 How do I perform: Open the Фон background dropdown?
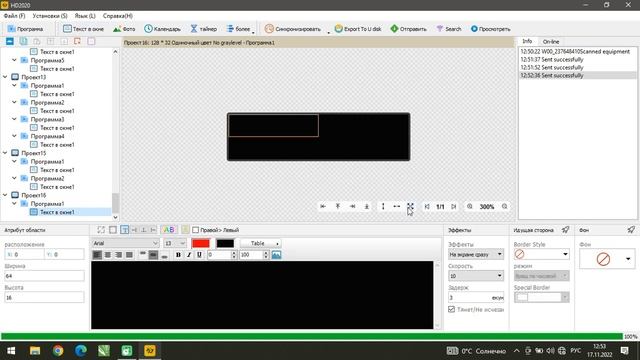[x=607, y=259]
